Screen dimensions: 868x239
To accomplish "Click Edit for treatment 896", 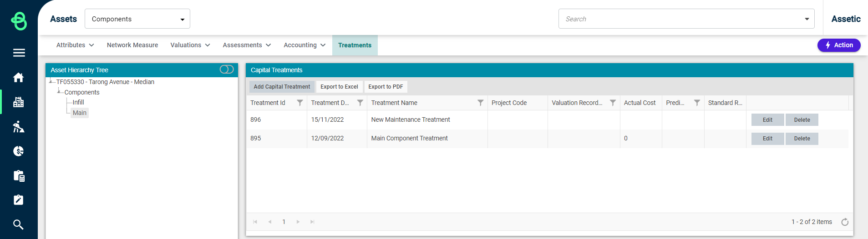I will [767, 120].
